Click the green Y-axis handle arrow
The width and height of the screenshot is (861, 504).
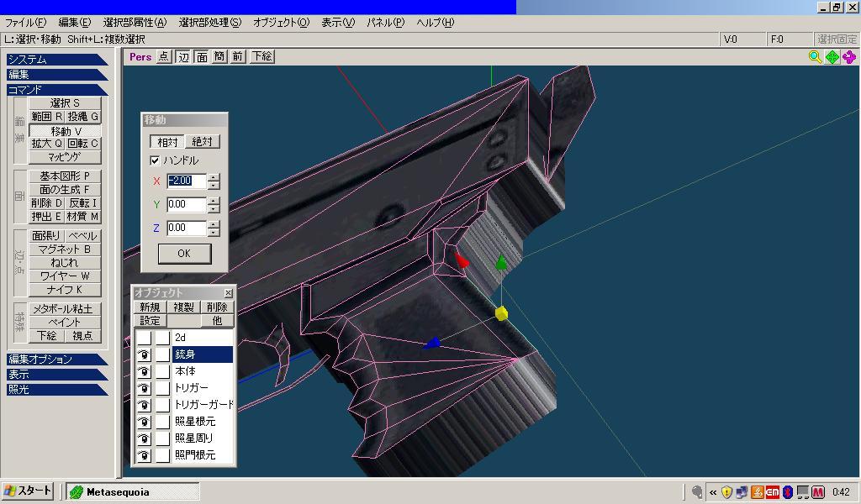click(501, 263)
